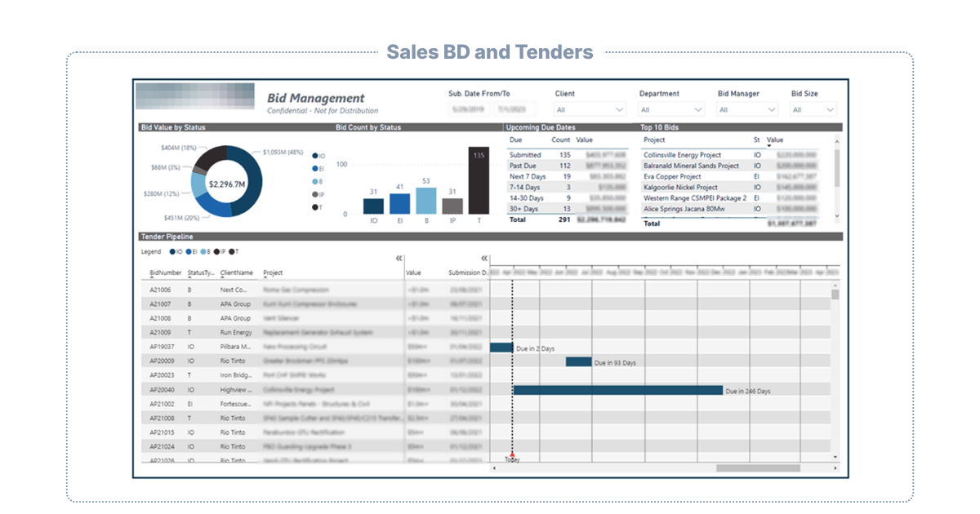This screenshot has height=514, width=980.
Task: Click the EI legend dot beside the bar chart
Action: point(315,169)
